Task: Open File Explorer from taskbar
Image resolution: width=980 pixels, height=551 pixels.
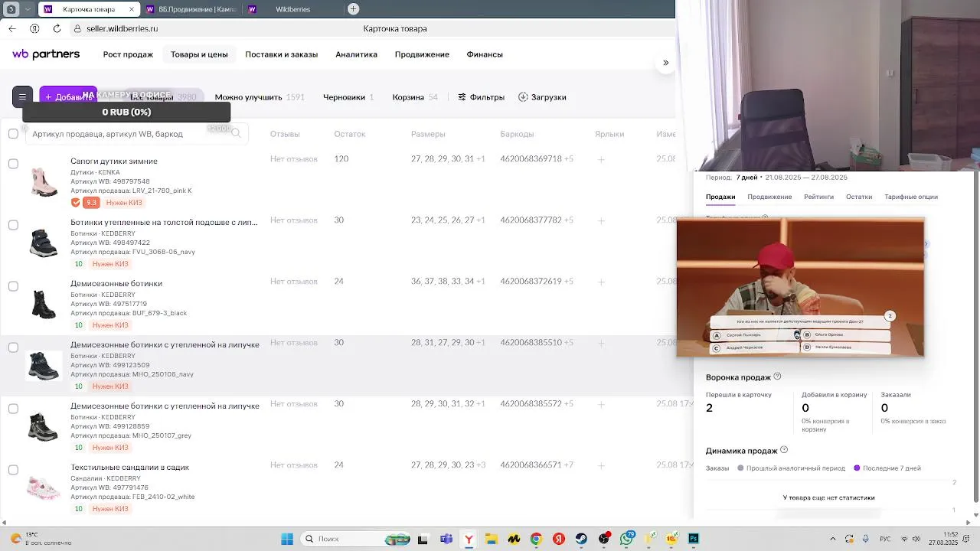Action: pyautogui.click(x=491, y=539)
